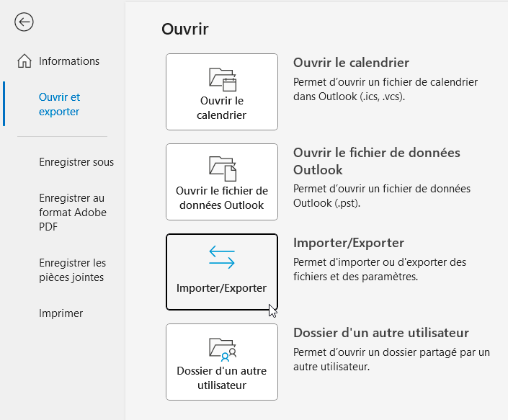Open Enregistrer les pièces jointes
This screenshot has height=420, width=508.
click(x=73, y=270)
